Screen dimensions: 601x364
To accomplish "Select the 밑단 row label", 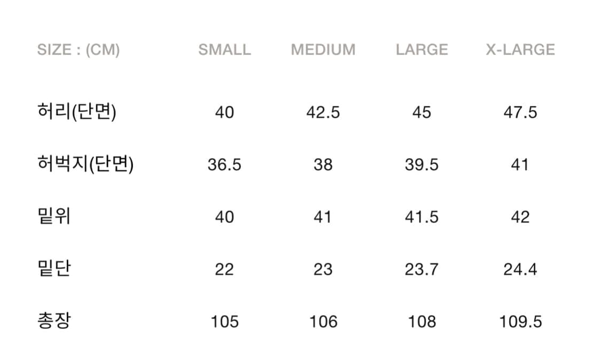I will pos(54,269).
